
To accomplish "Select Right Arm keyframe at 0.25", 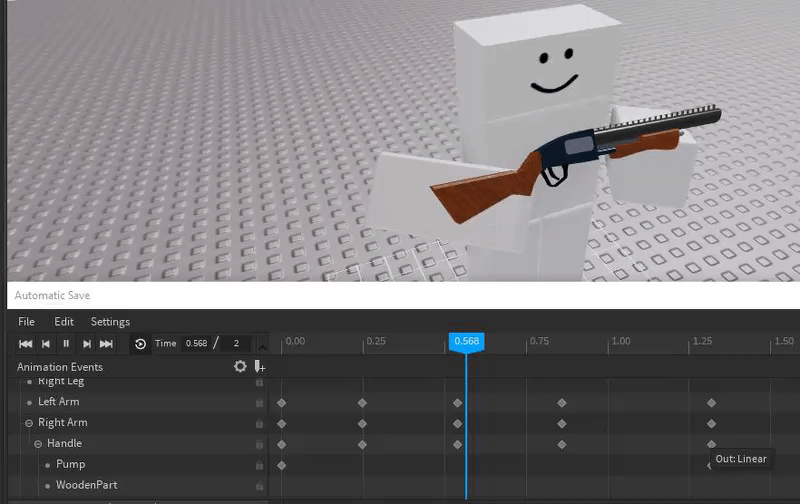I will tap(362, 424).
